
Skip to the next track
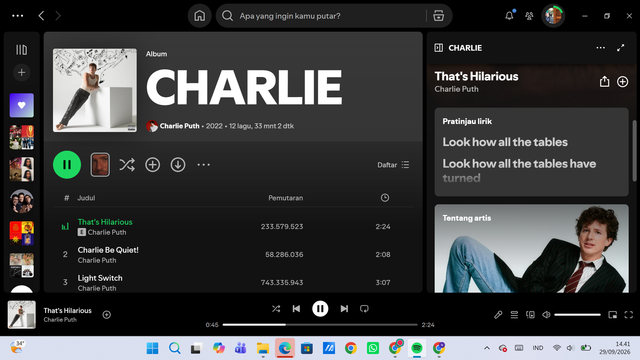click(344, 309)
